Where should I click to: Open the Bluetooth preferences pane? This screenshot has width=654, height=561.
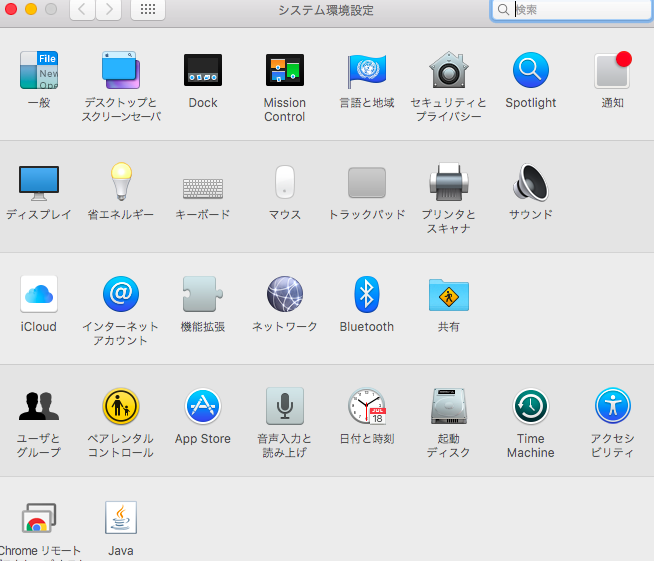367,294
